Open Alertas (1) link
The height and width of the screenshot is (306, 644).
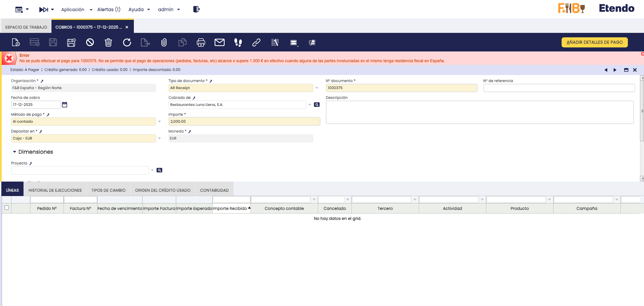tap(109, 9)
